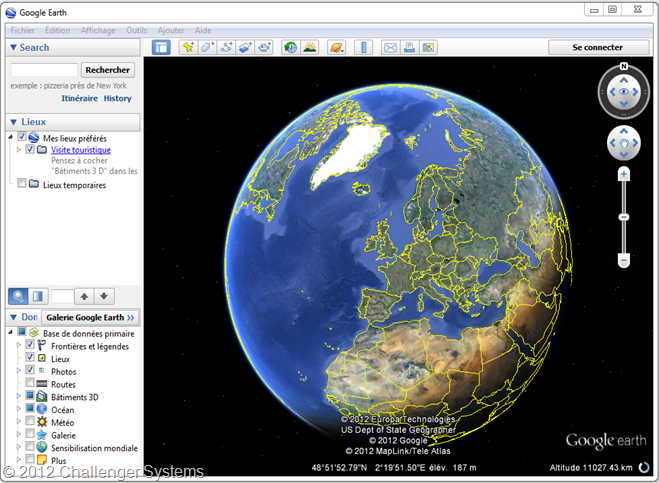659x483 pixels.
Task: Add a placemark with the pushpin icon
Action: pos(188,48)
